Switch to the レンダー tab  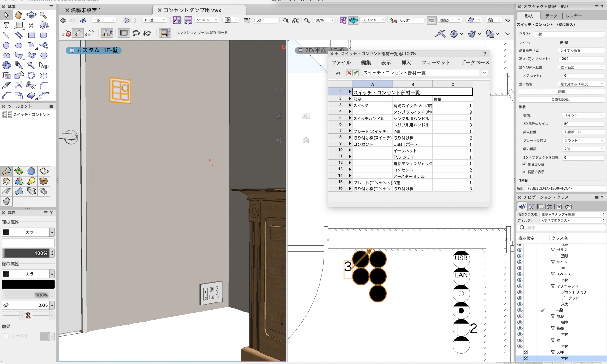(574, 16)
